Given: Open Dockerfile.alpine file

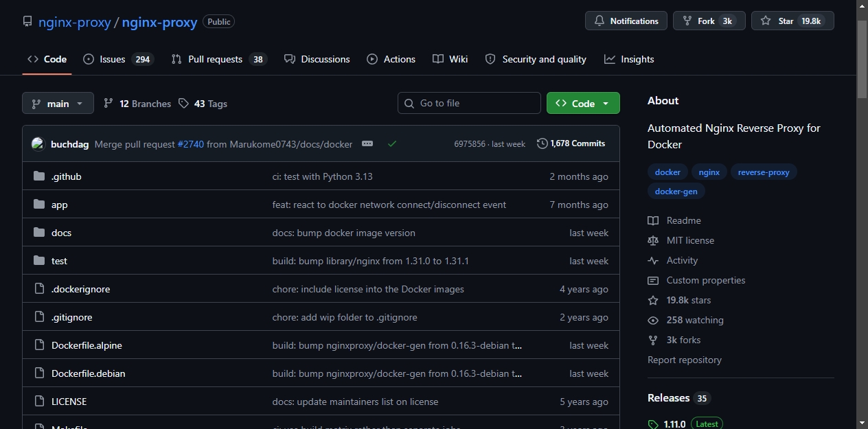Looking at the screenshot, I should (87, 345).
